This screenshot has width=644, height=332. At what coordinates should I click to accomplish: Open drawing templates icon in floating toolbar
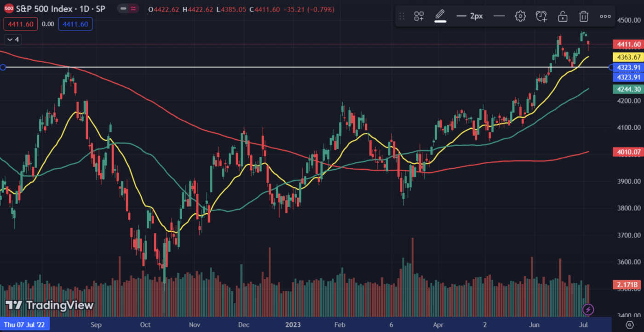pyautogui.click(x=419, y=17)
